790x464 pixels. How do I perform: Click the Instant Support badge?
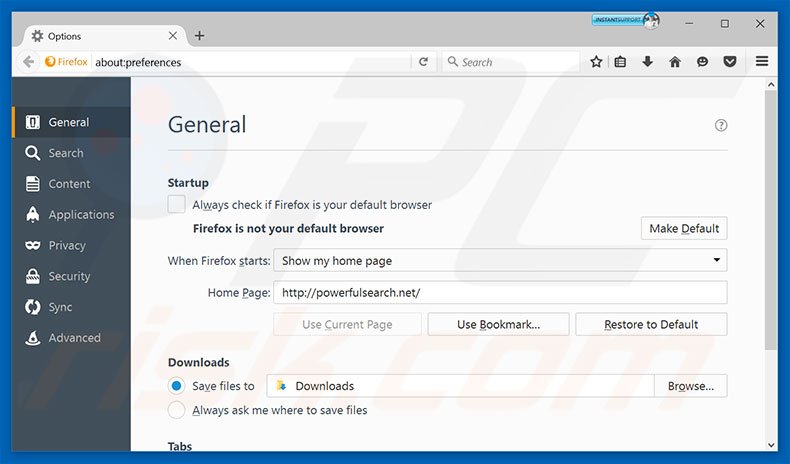(x=626, y=20)
